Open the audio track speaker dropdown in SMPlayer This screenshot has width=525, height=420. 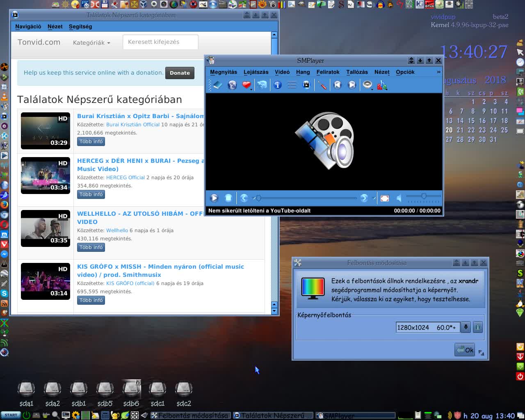[x=367, y=85]
